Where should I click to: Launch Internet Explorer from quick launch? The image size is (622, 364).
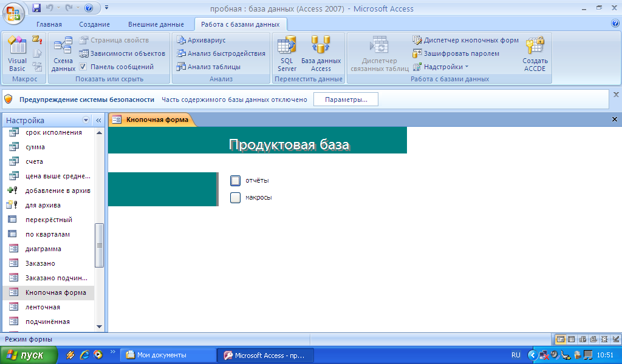(x=84, y=355)
